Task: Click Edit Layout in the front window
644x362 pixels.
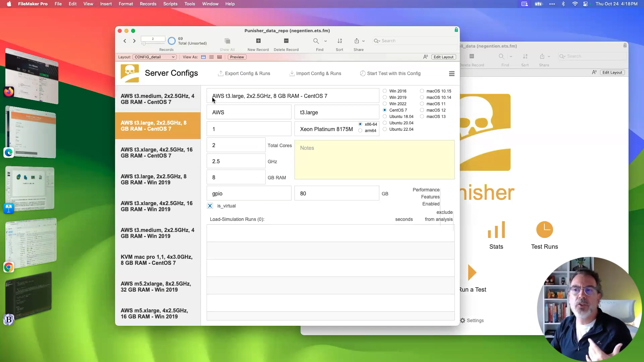Action: (443, 57)
